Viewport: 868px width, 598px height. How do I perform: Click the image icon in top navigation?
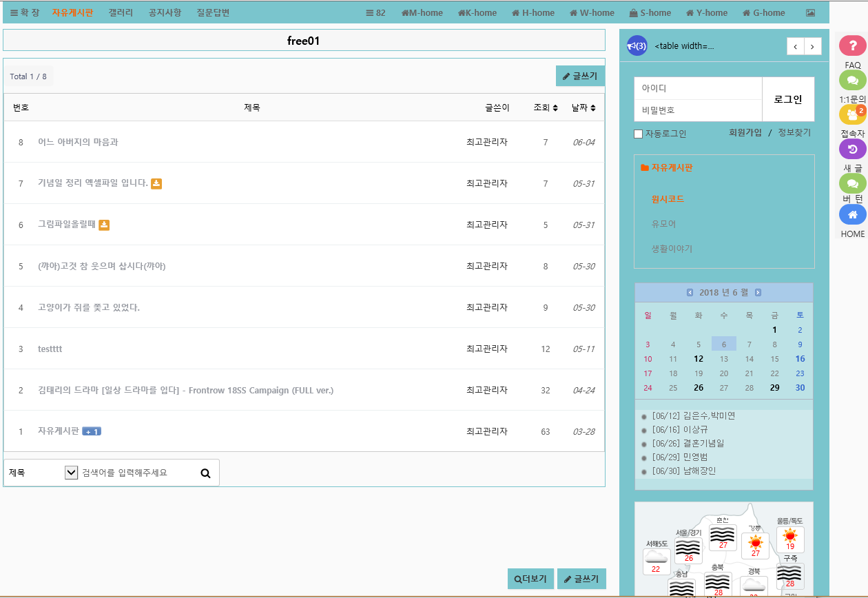pos(810,13)
